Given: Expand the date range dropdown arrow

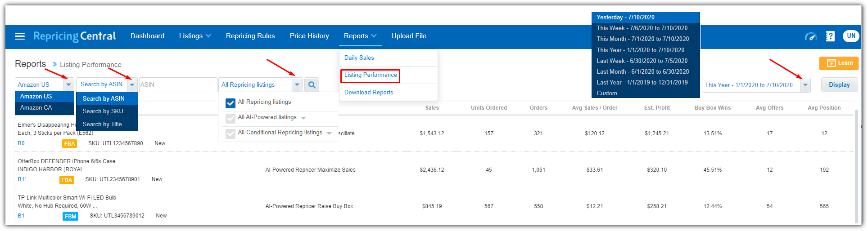Looking at the screenshot, I should coord(805,84).
